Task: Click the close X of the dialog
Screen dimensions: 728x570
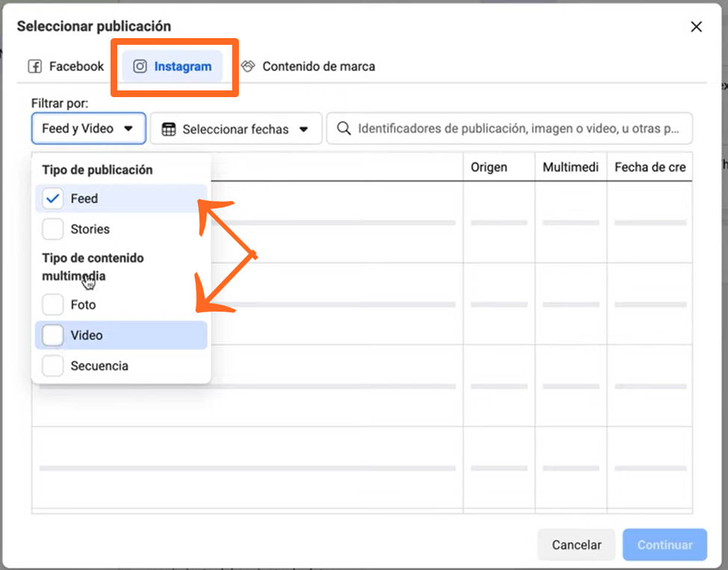Action: [696, 26]
